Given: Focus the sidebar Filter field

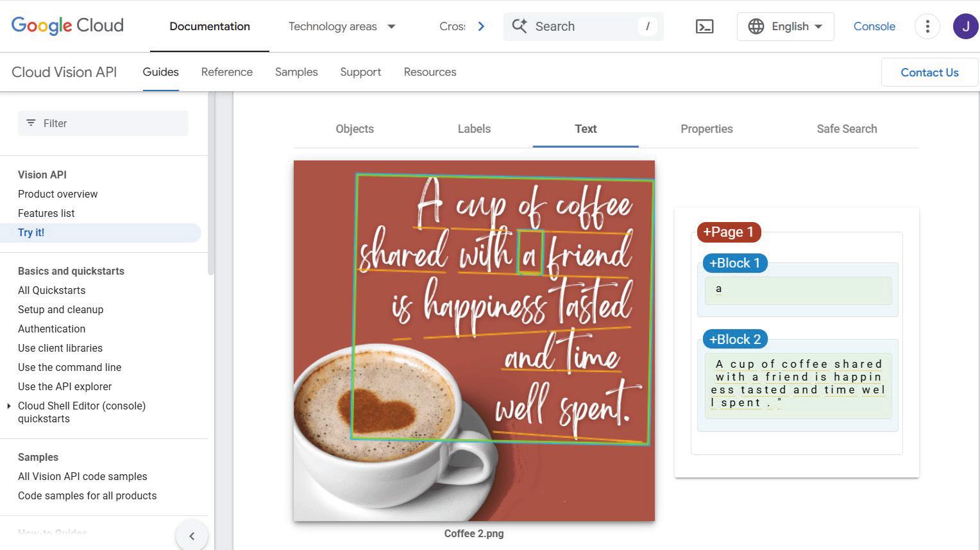Looking at the screenshot, I should [x=103, y=123].
